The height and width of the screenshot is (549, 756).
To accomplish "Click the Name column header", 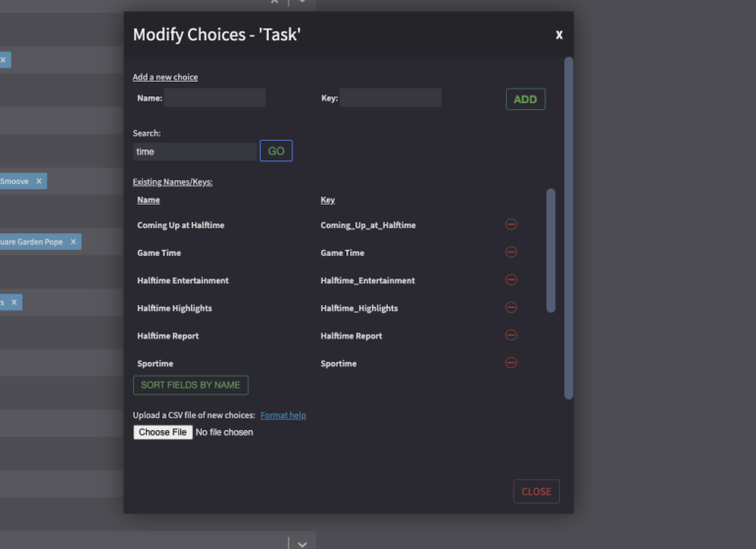I will pos(149,200).
